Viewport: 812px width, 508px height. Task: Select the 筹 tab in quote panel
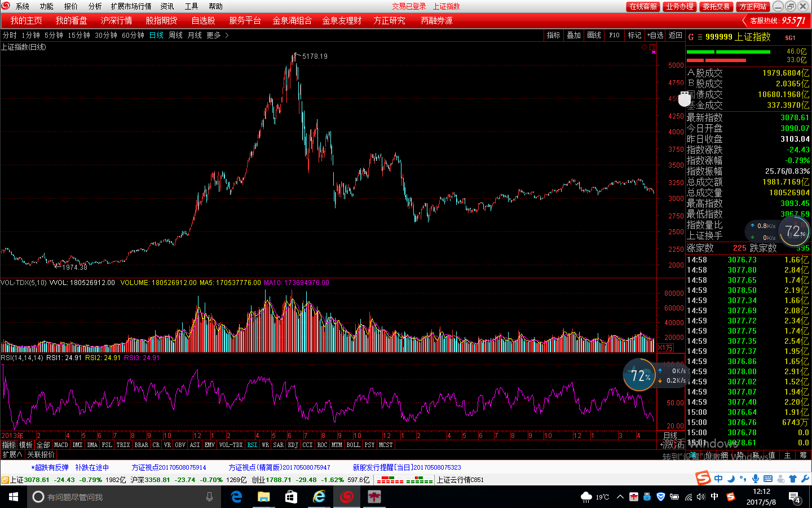click(x=803, y=455)
